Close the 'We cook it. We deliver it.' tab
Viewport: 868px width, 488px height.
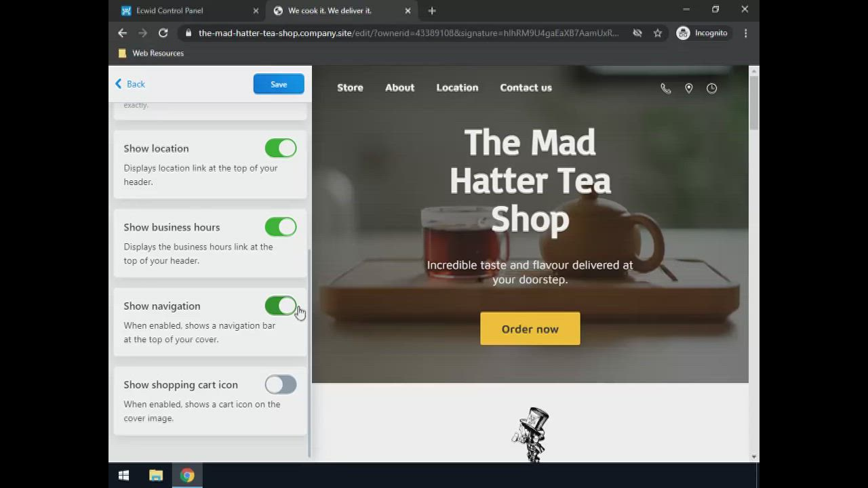(408, 10)
